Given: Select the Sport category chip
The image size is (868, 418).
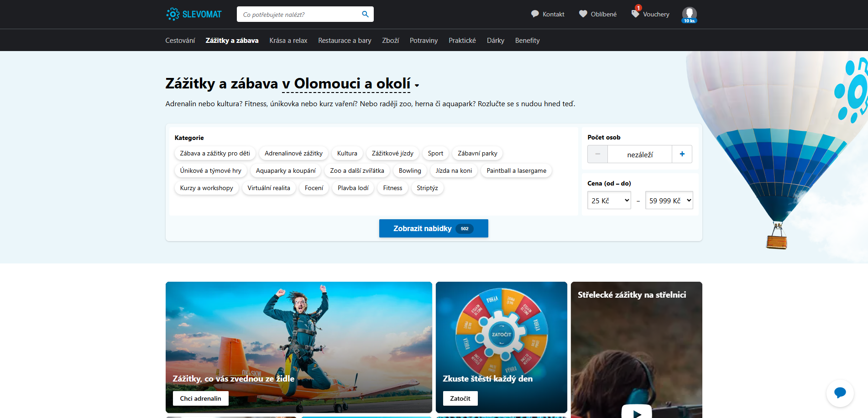Looking at the screenshot, I should pos(435,153).
